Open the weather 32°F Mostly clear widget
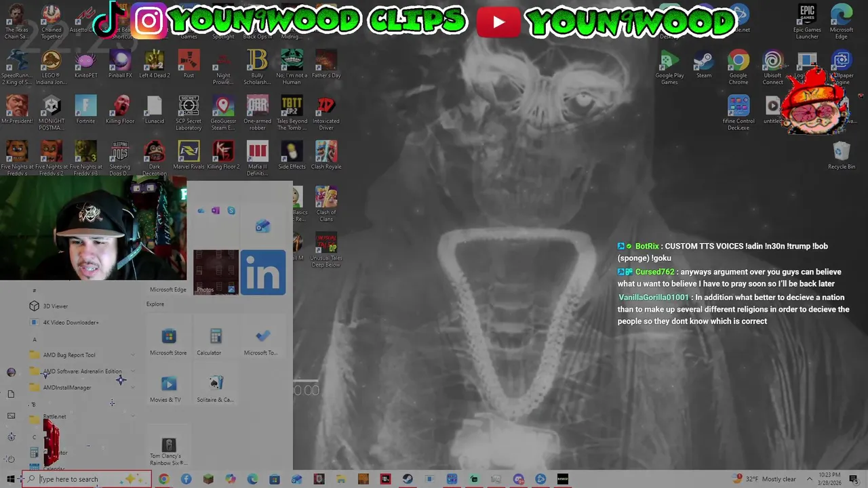The width and height of the screenshot is (868, 488). pyautogui.click(x=765, y=479)
